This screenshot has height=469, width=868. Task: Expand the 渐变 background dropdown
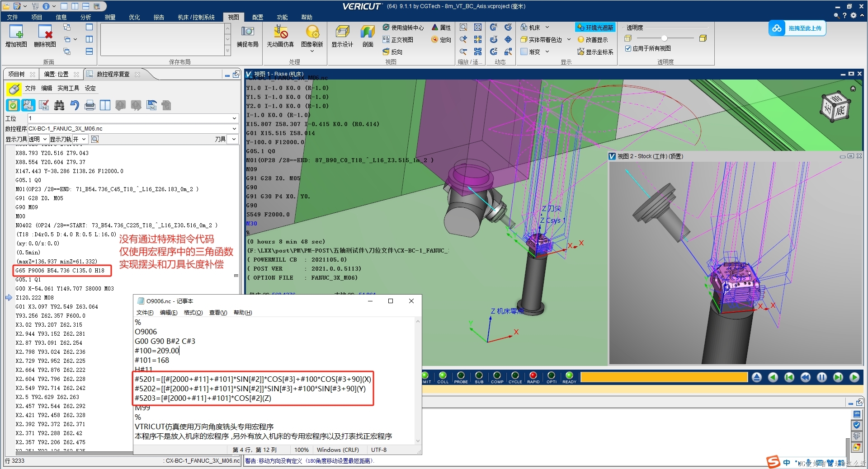pos(547,52)
